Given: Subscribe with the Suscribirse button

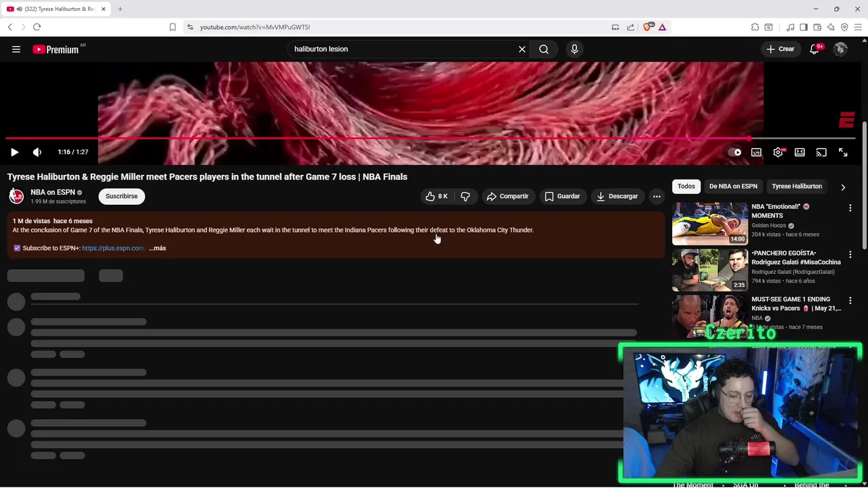Looking at the screenshot, I should (121, 197).
